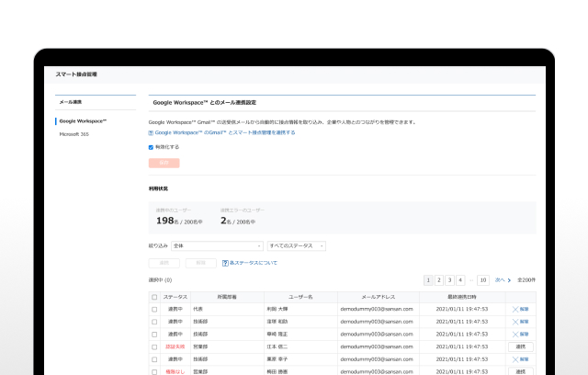Click the red 権限なし status text
This screenshot has height=375, width=588.
point(175,372)
